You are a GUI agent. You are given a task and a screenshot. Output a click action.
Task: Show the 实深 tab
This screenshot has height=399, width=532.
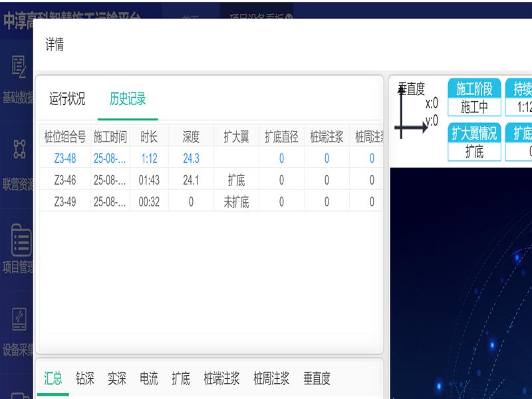pos(117,379)
